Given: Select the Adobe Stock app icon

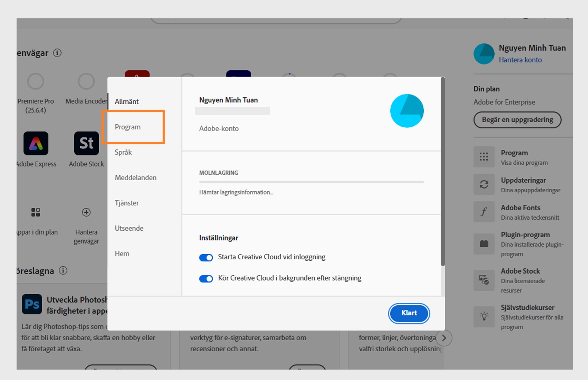Looking at the screenshot, I should pyautogui.click(x=86, y=143).
